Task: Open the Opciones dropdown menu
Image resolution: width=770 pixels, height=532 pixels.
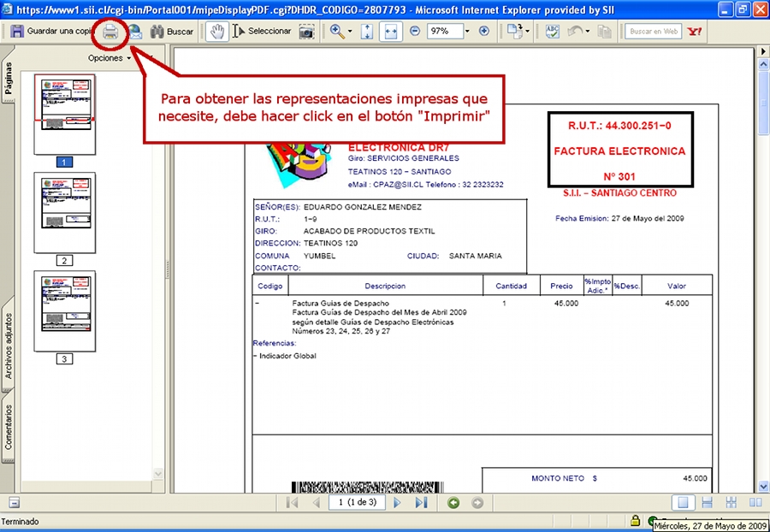Action: tap(109, 58)
